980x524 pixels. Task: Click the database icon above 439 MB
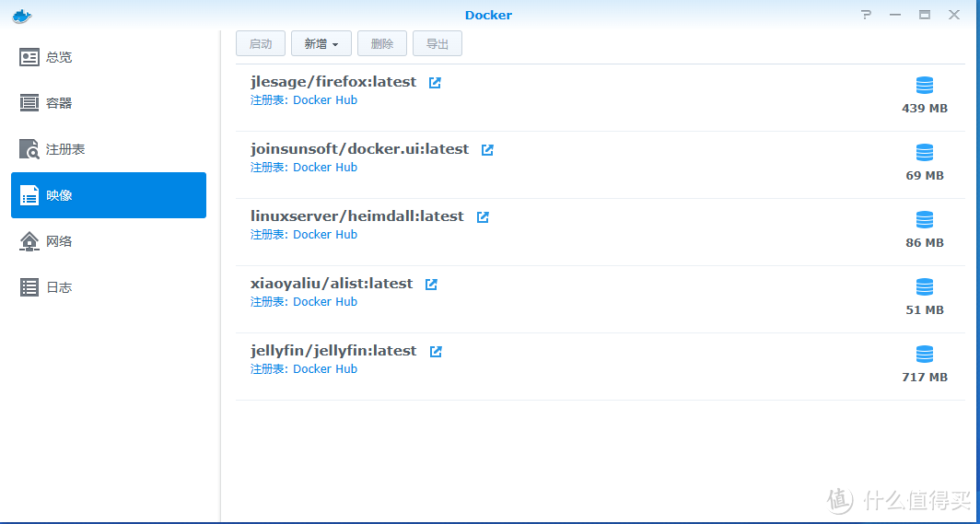(x=925, y=86)
